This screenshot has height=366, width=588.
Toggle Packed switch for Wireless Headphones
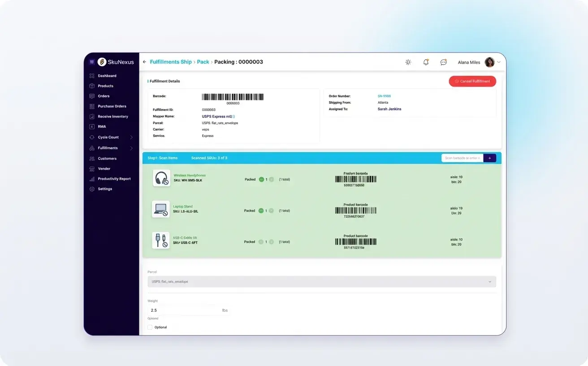(262, 179)
